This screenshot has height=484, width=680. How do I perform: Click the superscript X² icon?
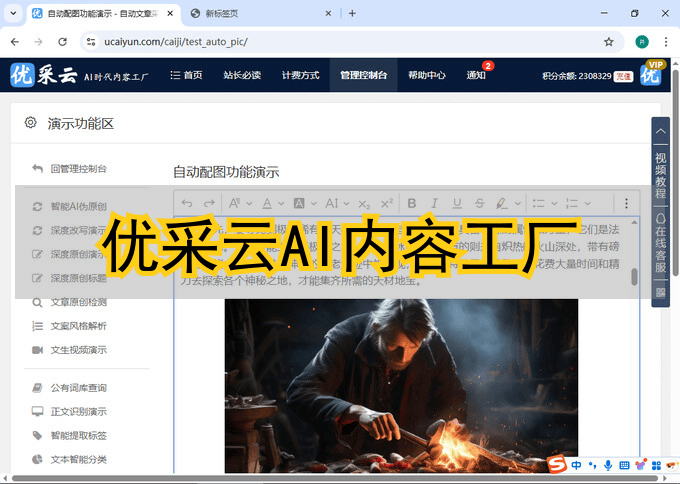coord(386,204)
